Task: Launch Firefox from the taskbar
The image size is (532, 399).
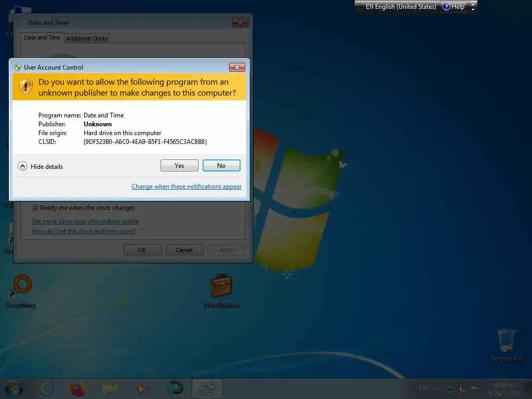Action: (78, 389)
